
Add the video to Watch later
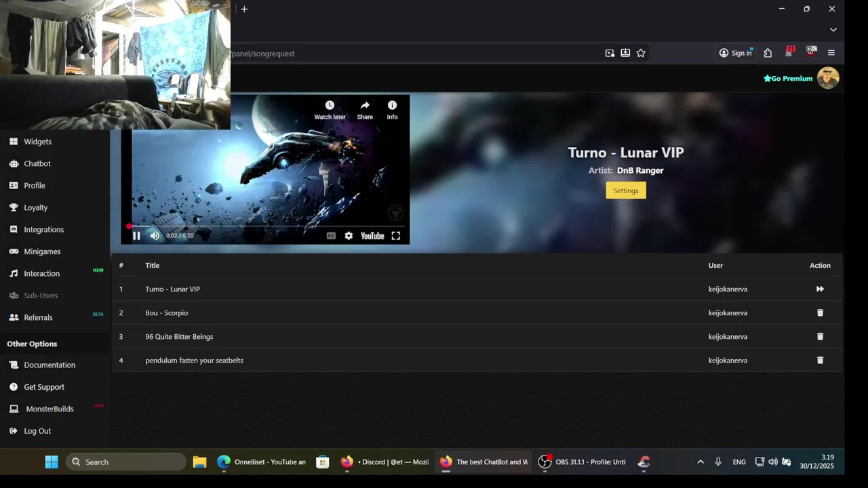330,110
